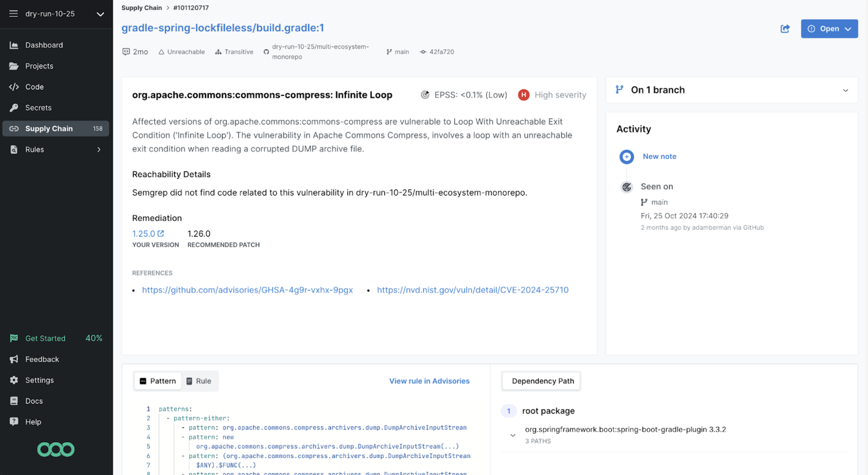Screen dimensions: 868x475
Task: Select the Pattern tab
Action: coord(158,381)
